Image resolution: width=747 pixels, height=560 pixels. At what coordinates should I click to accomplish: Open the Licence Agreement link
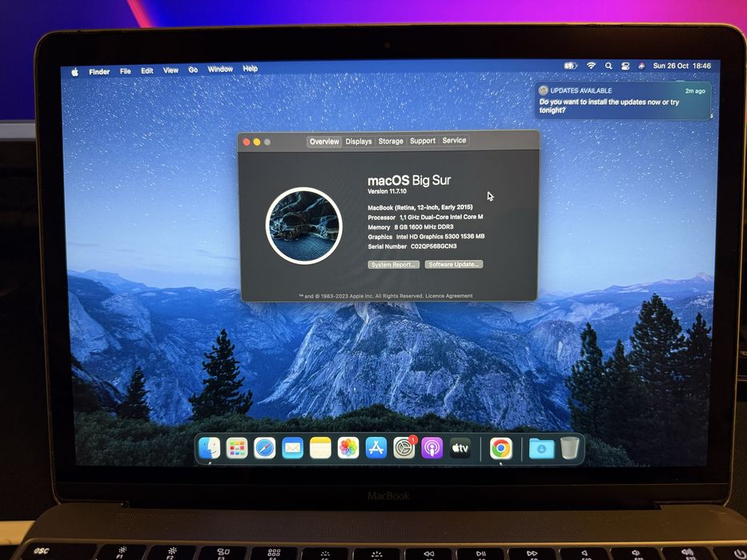tap(449, 296)
